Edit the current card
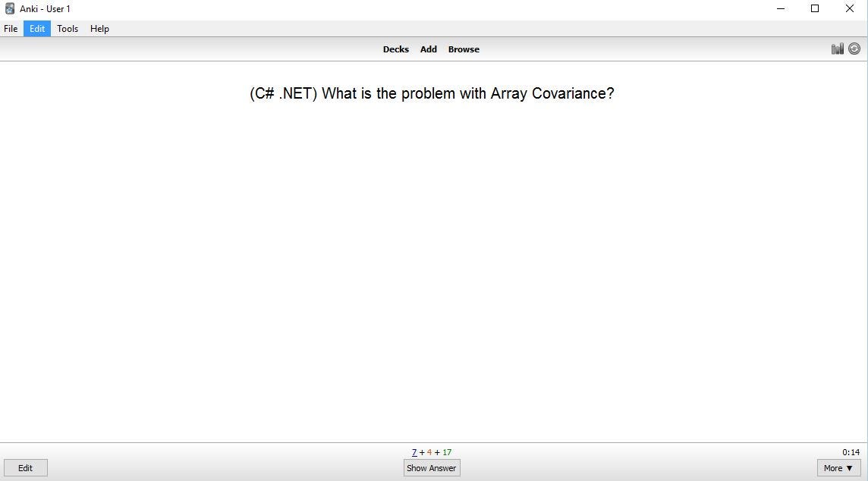 coord(25,468)
